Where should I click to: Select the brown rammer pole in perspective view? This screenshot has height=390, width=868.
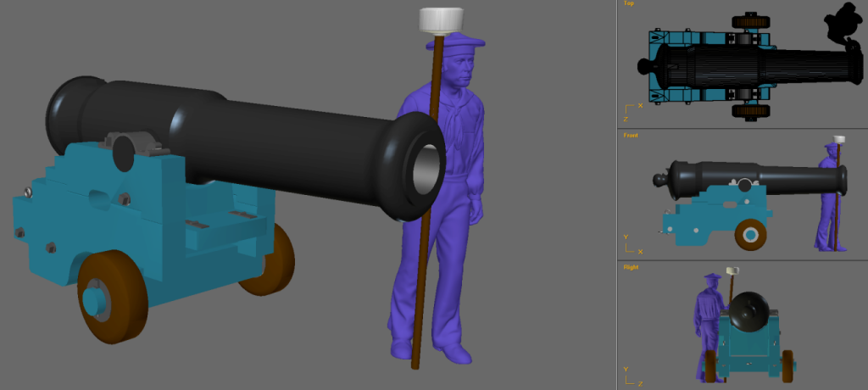pos(421,280)
